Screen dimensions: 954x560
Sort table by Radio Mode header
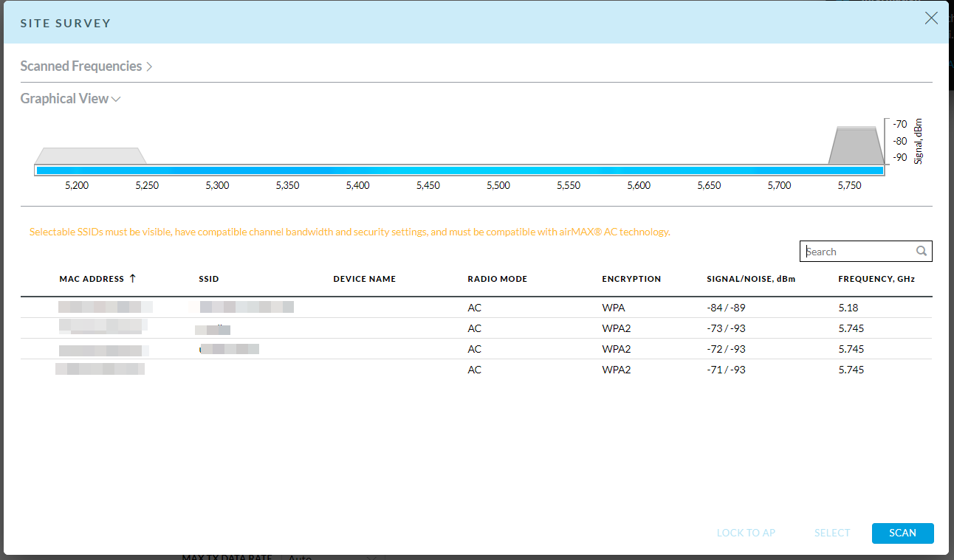point(497,279)
